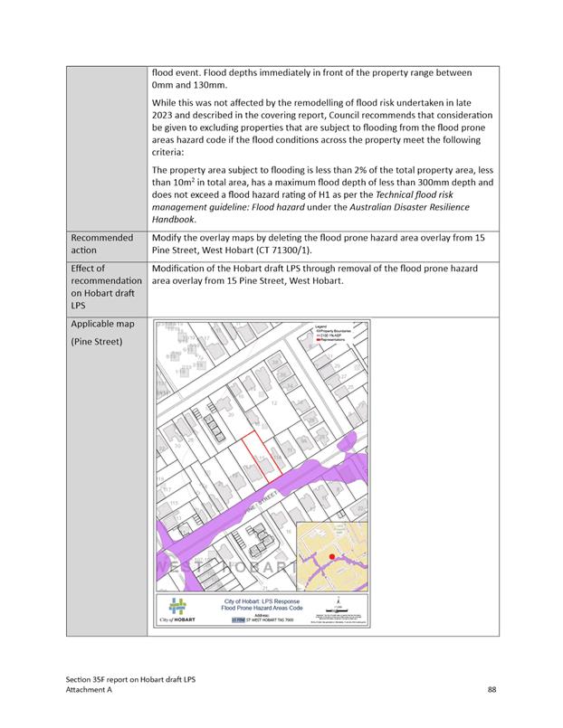Click '2023 and described in the covering report' line

tap(322, 115)
